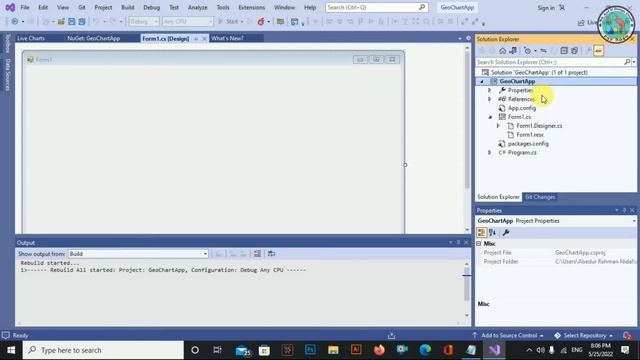Click the Form1 designer right resize handle
Viewport: 640px width, 360px height.
405,165
